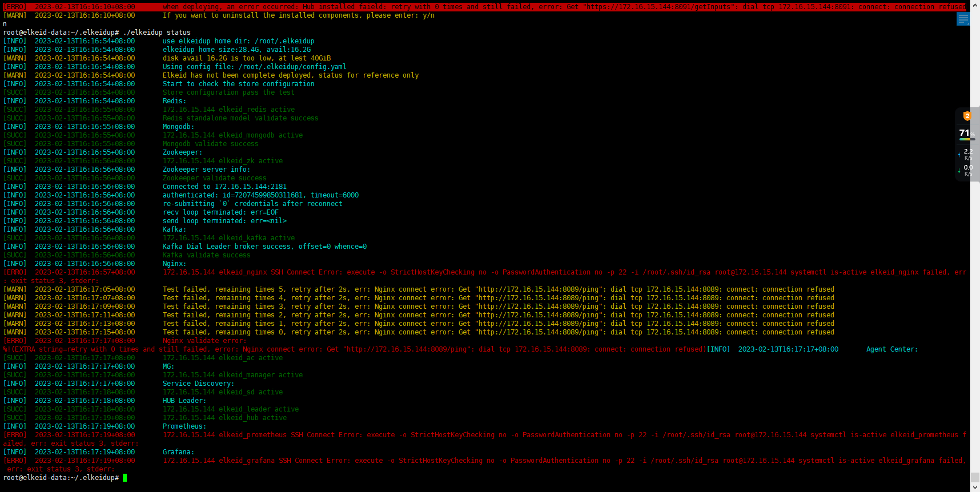980x492 pixels.
Task: Click 'Using config file: /root/.elkeidup/config.yaml' line
Action: point(255,67)
